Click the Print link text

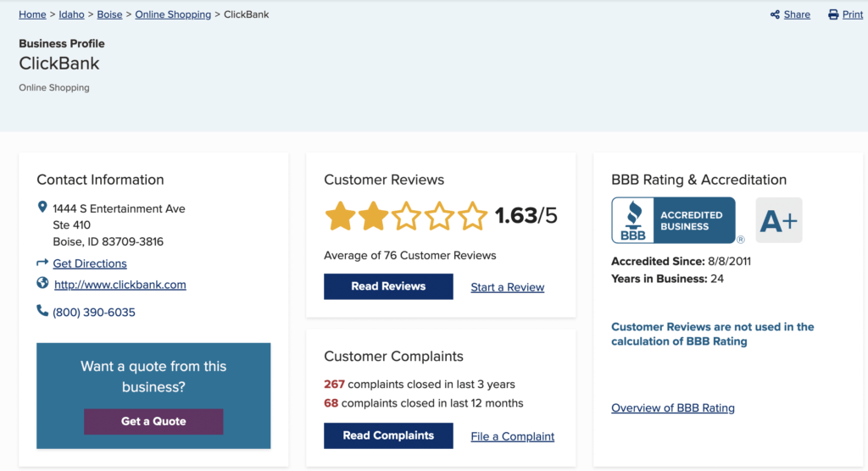coord(853,14)
